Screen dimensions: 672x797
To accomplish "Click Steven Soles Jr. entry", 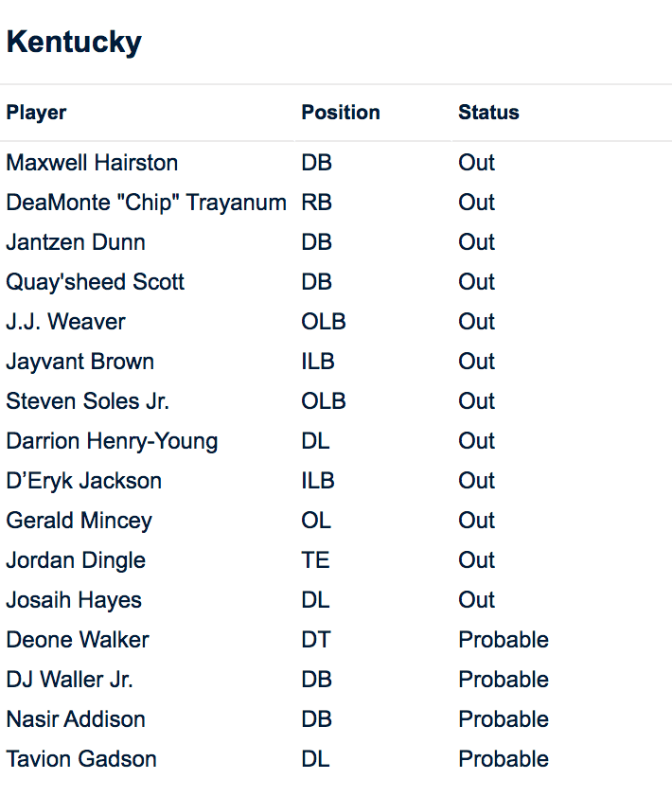I will coord(87,401).
